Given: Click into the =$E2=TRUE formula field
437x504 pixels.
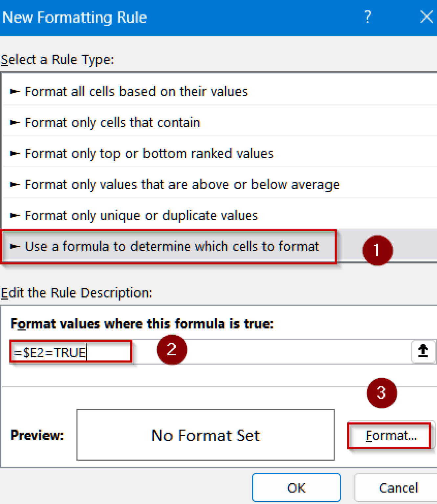Looking at the screenshot, I should click(x=210, y=352).
